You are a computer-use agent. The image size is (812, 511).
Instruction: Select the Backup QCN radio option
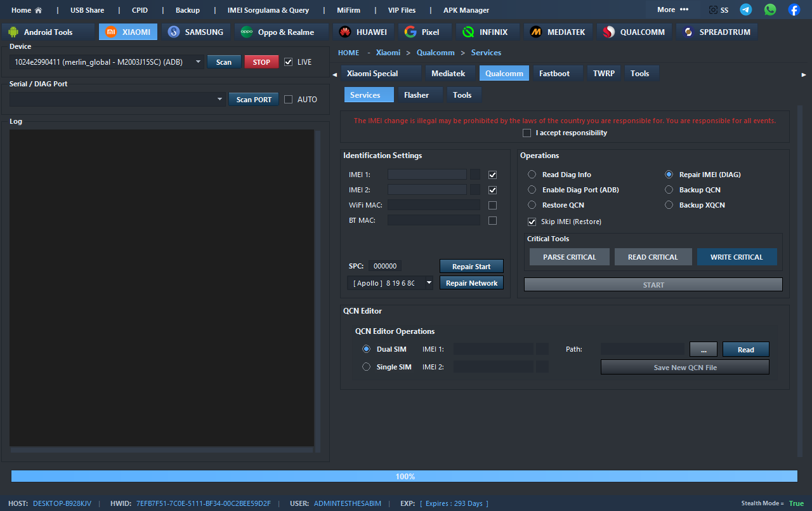669,190
